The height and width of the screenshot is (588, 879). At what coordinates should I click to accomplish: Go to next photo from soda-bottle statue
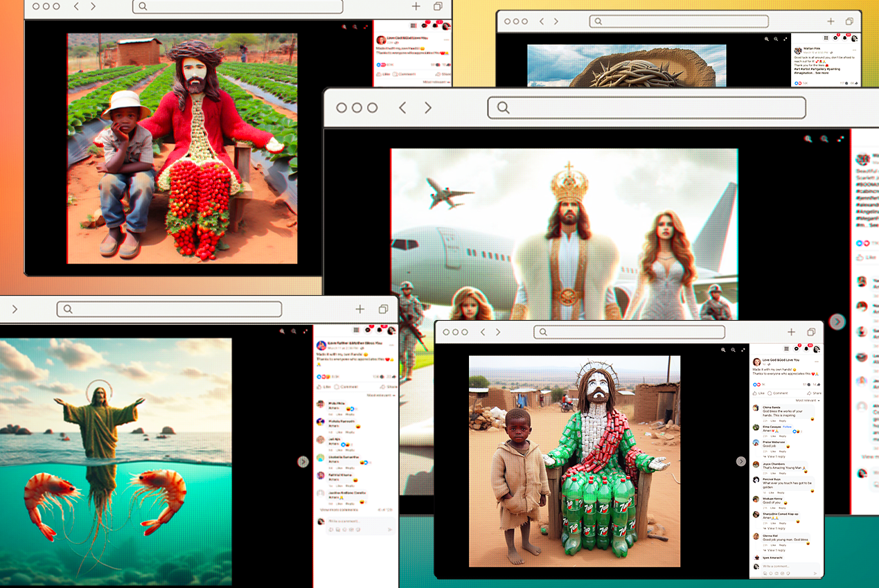coord(740,461)
